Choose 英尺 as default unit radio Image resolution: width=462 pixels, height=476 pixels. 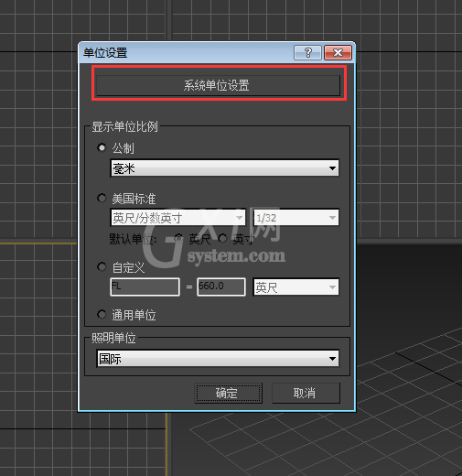[178, 238]
